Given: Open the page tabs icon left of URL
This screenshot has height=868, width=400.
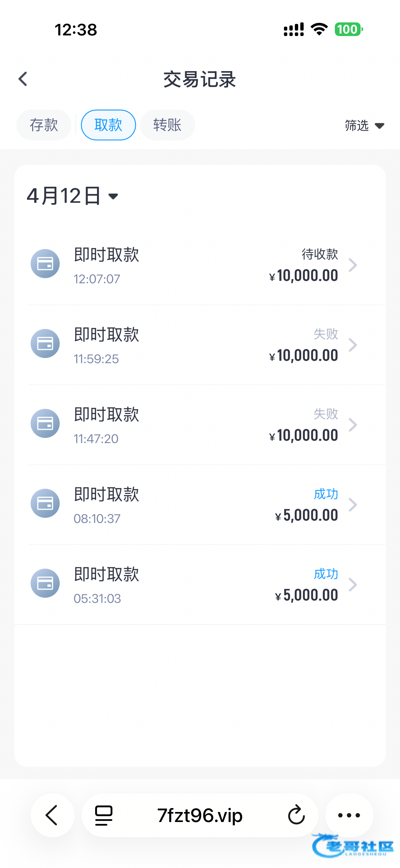Looking at the screenshot, I should point(104,815).
